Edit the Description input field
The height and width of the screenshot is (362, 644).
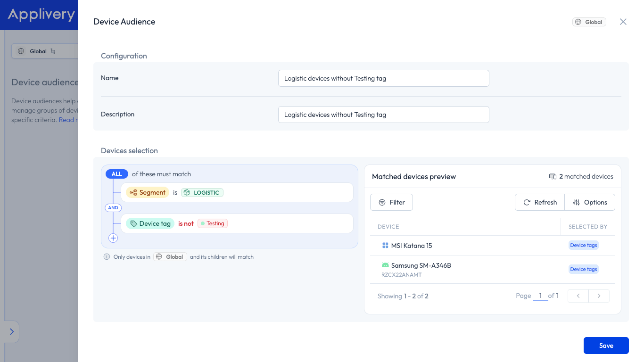384,115
